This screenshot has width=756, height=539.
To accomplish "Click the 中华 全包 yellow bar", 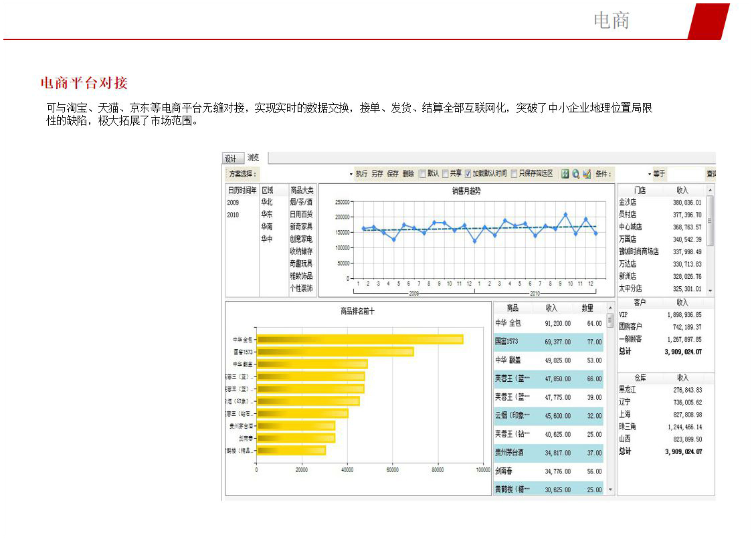I will (x=360, y=340).
